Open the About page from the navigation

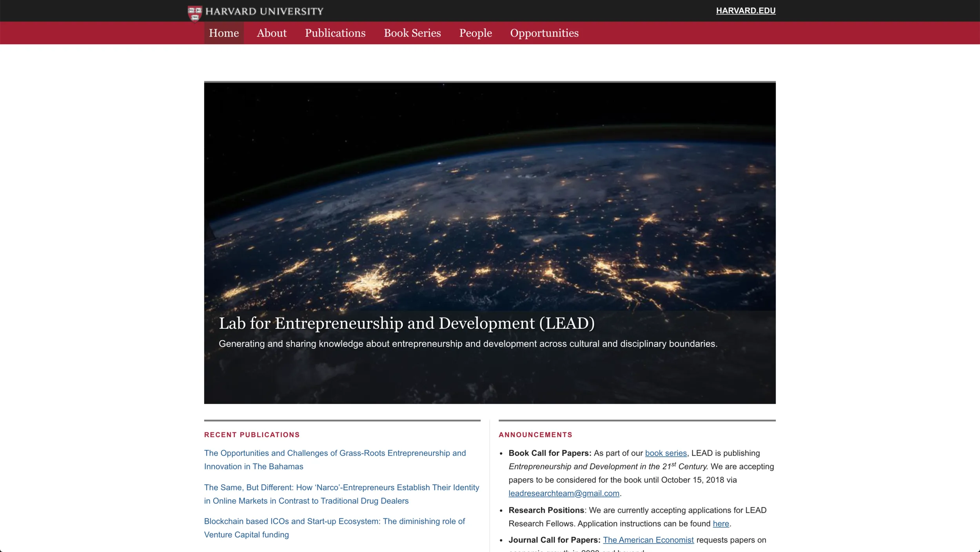click(x=272, y=33)
